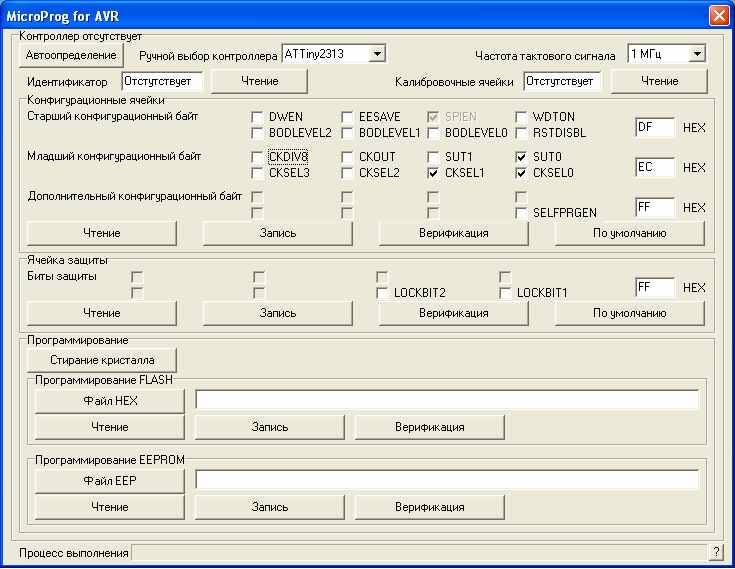Enable the BODLEVEL2 checkbox
Viewport: 735px width, 569px height.
257,133
